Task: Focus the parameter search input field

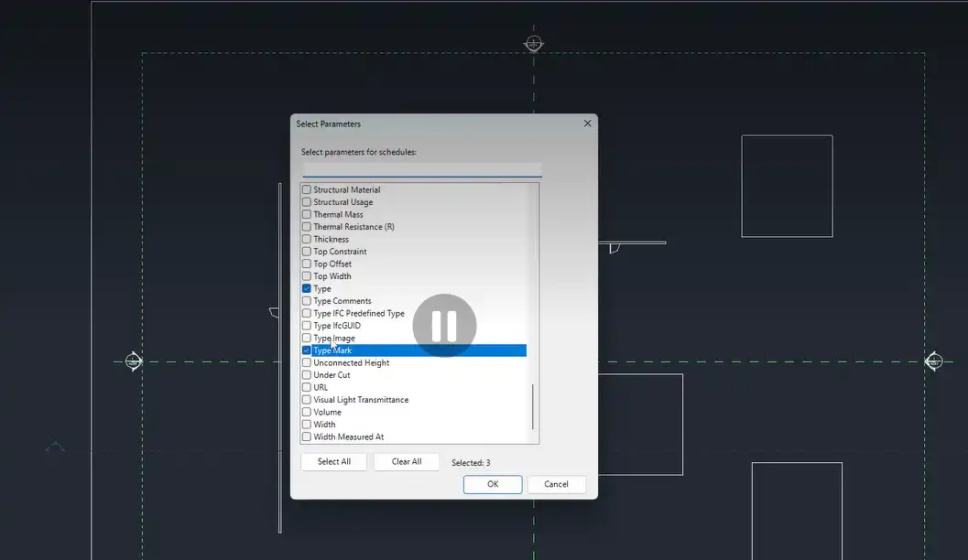Action: point(422,169)
